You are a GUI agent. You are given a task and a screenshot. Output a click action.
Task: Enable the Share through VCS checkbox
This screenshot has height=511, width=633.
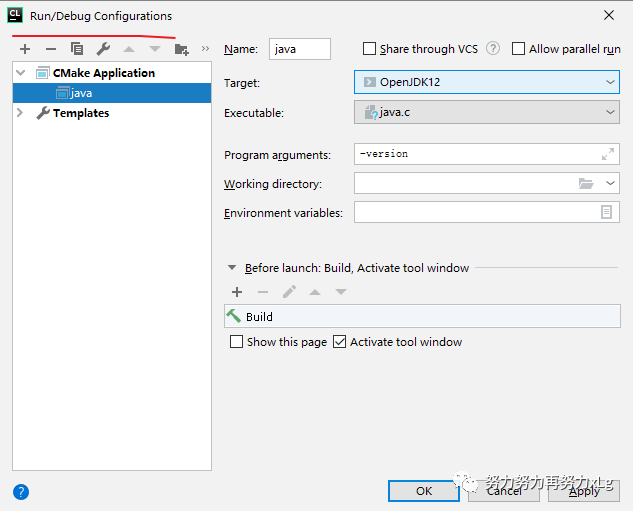(x=369, y=48)
